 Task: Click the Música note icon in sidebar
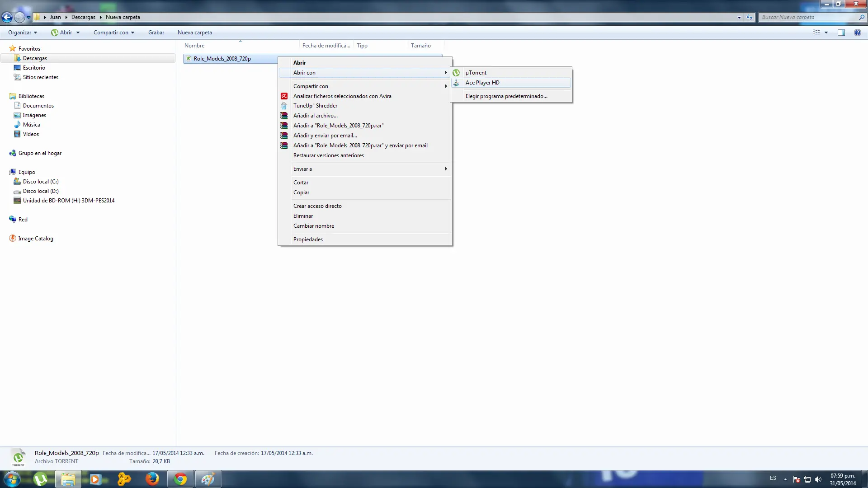[17, 125]
